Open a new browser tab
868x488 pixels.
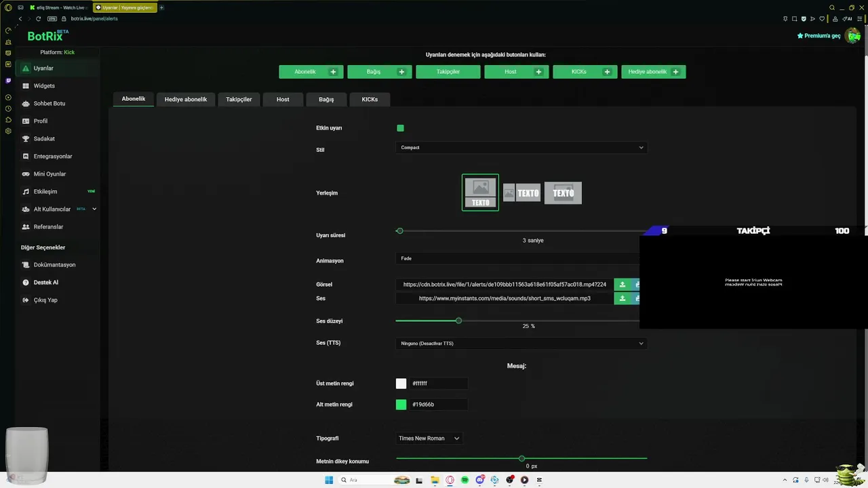[161, 7]
